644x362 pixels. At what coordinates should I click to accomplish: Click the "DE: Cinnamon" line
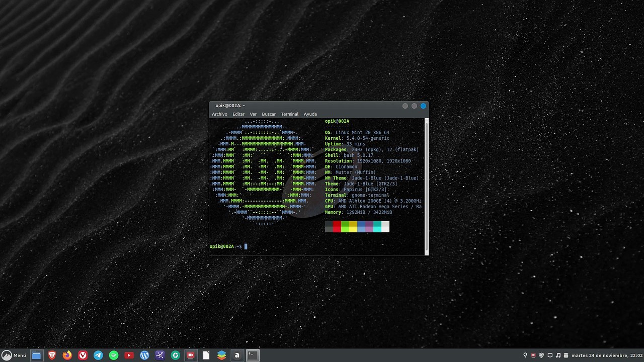click(x=341, y=167)
